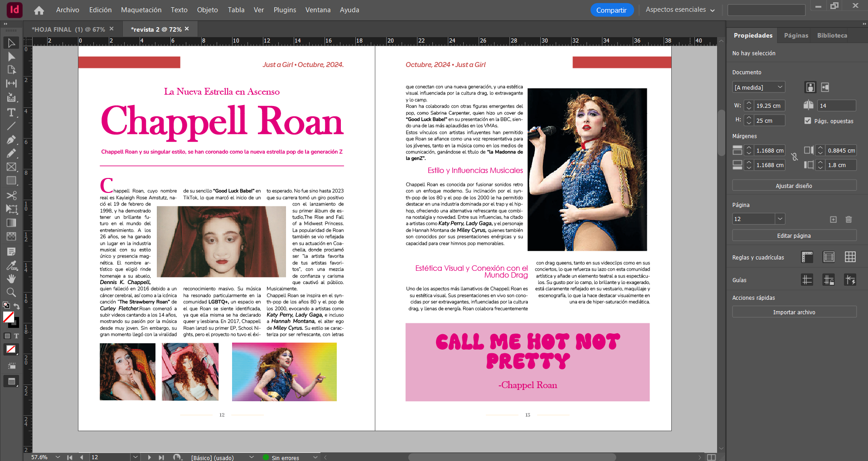Toggle the margins link chain icon
The width and height of the screenshot is (868, 461).
tap(794, 157)
